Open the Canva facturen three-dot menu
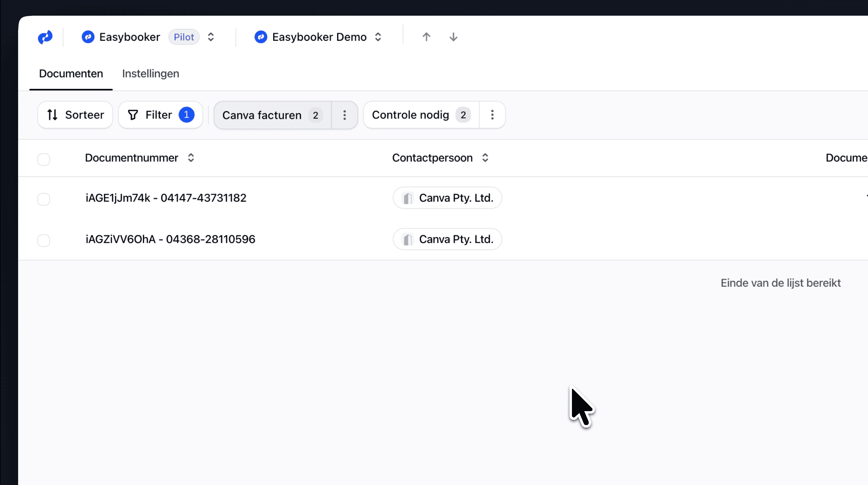Viewport: 868px width, 485px height. click(x=344, y=115)
